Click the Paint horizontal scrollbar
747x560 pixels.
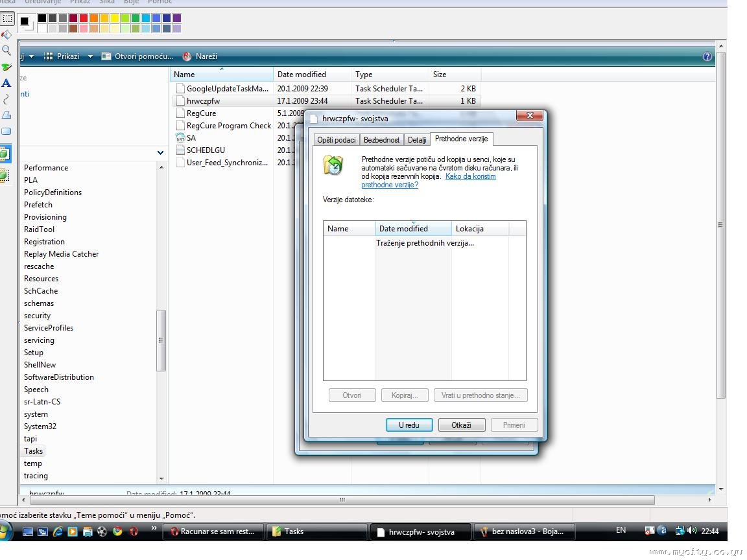click(x=342, y=500)
